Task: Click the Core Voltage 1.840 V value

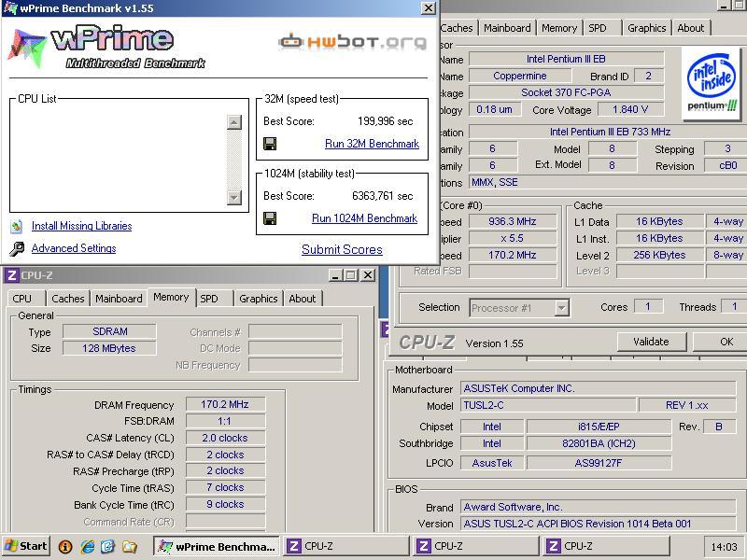Action: tap(630, 109)
